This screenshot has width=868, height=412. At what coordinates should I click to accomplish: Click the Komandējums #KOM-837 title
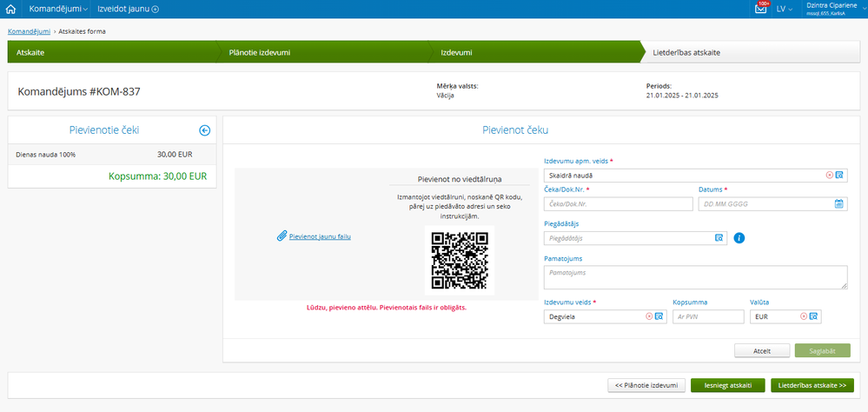79,92
